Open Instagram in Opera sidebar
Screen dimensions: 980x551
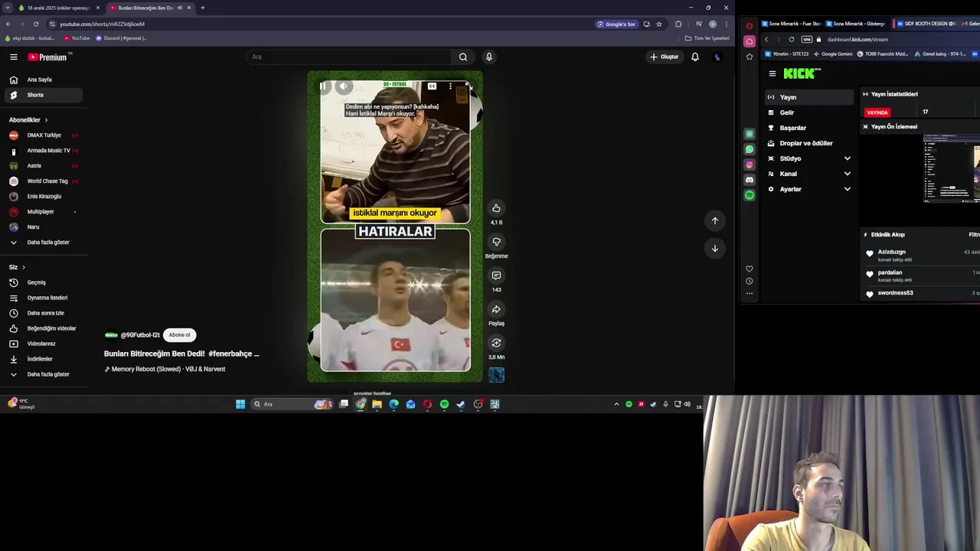750,165
